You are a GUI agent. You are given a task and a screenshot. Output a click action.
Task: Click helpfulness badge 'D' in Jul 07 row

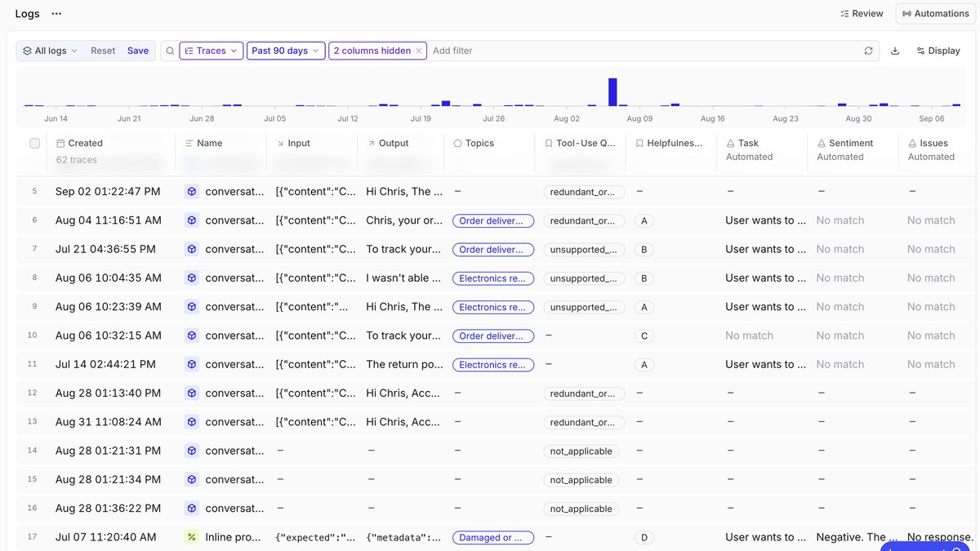pyautogui.click(x=644, y=537)
